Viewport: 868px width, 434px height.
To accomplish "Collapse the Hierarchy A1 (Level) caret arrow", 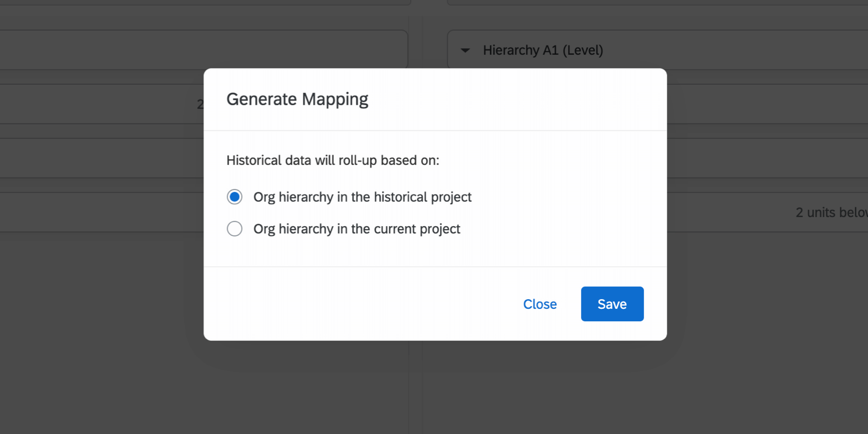I will (465, 51).
